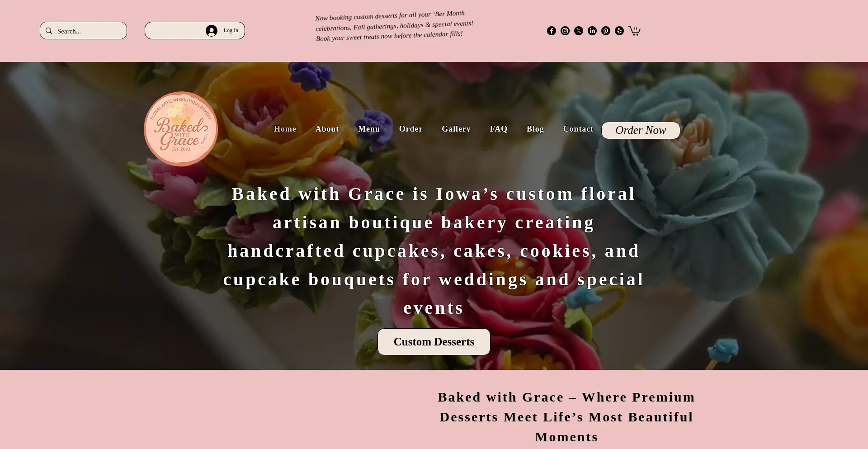Select the Home nav item
The image size is (868, 449).
(285, 129)
